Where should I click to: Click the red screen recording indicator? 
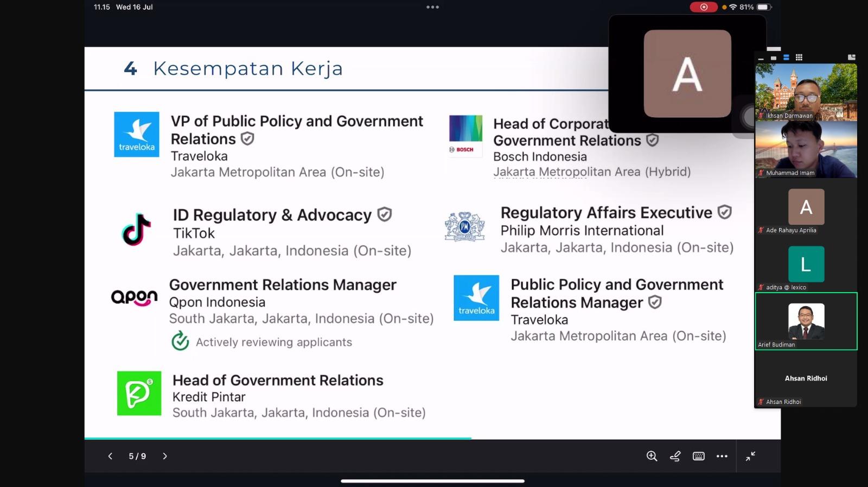[704, 7]
